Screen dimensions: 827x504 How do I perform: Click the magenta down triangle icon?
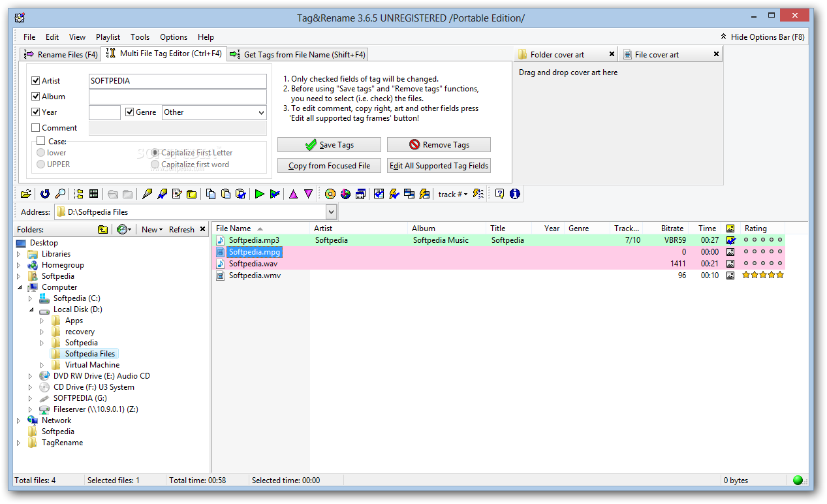click(309, 194)
